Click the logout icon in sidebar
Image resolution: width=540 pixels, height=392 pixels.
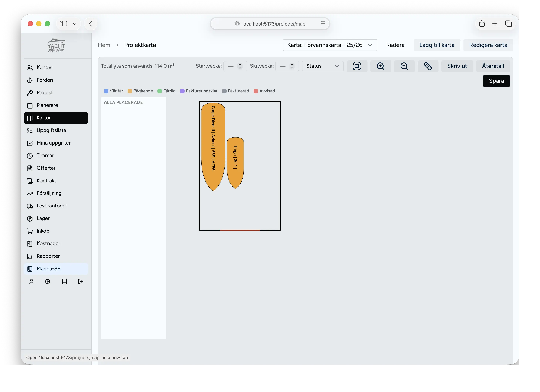pos(81,282)
